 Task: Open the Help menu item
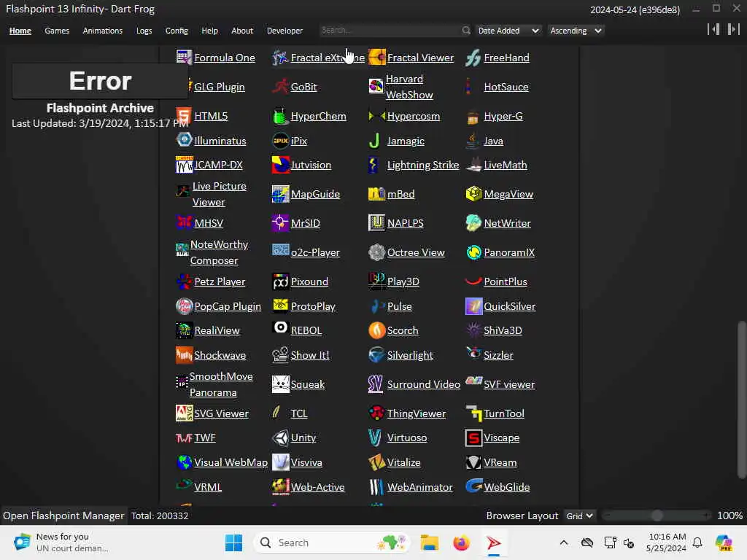(x=209, y=31)
